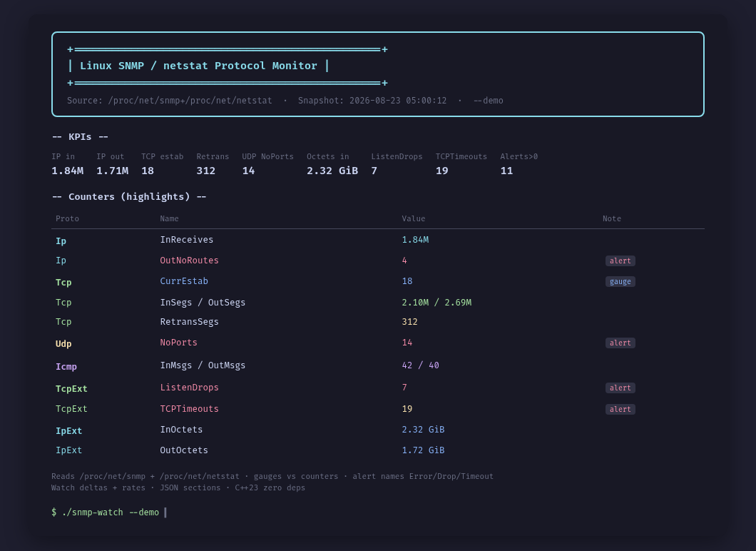The height and width of the screenshot is (551, 756).
Task: Click the value 312 in the RetransSegs row
Action: (410, 322)
